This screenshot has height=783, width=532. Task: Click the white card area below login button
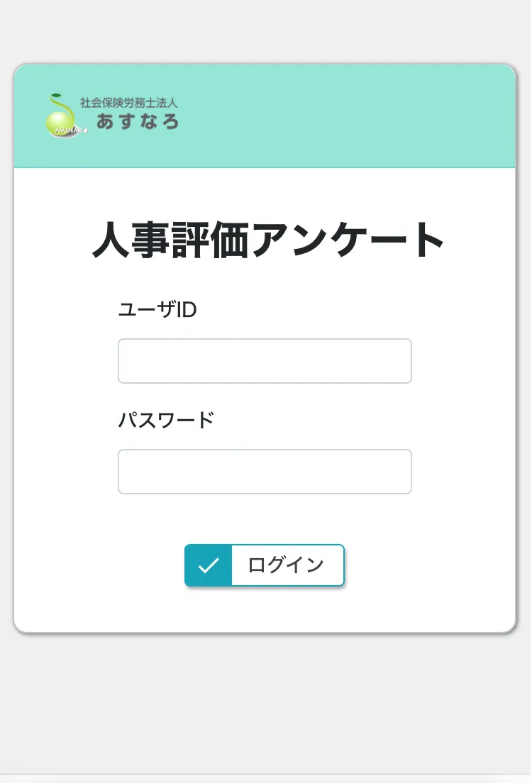(x=265, y=610)
